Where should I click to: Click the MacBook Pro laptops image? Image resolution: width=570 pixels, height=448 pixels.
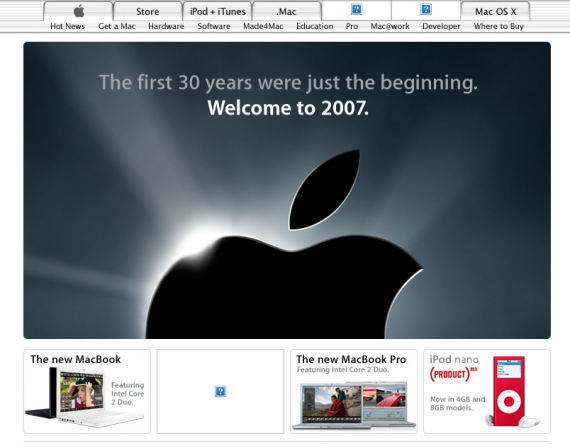point(354,405)
